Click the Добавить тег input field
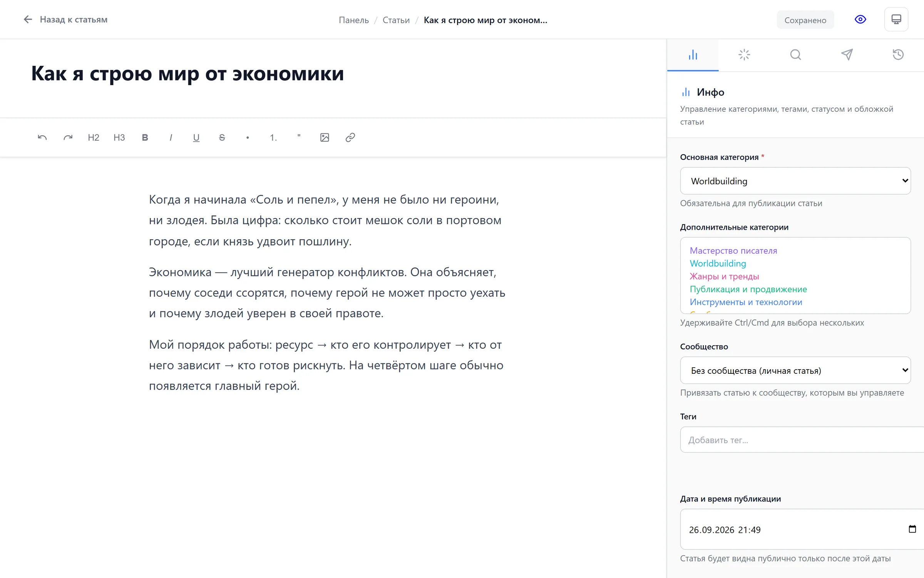This screenshot has width=924, height=578. tap(802, 440)
